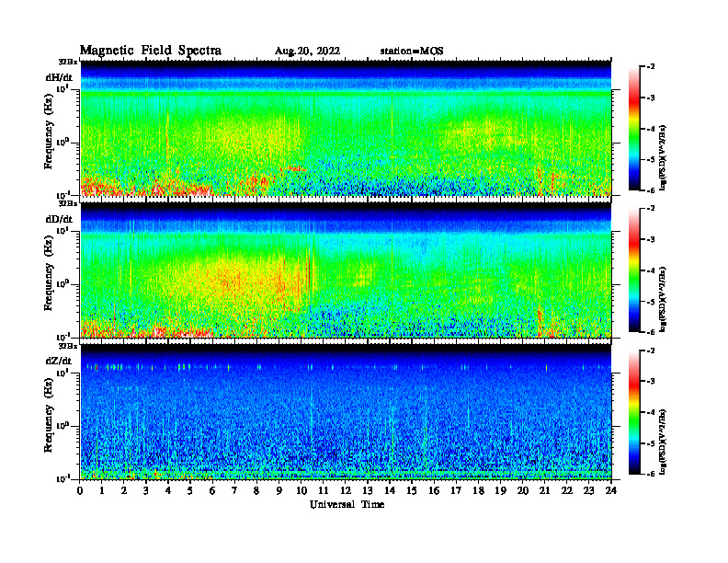Screen dimensions: 728x563
Task: Click inside the dH/dt spectrogram plot
Action: [x=346, y=128]
